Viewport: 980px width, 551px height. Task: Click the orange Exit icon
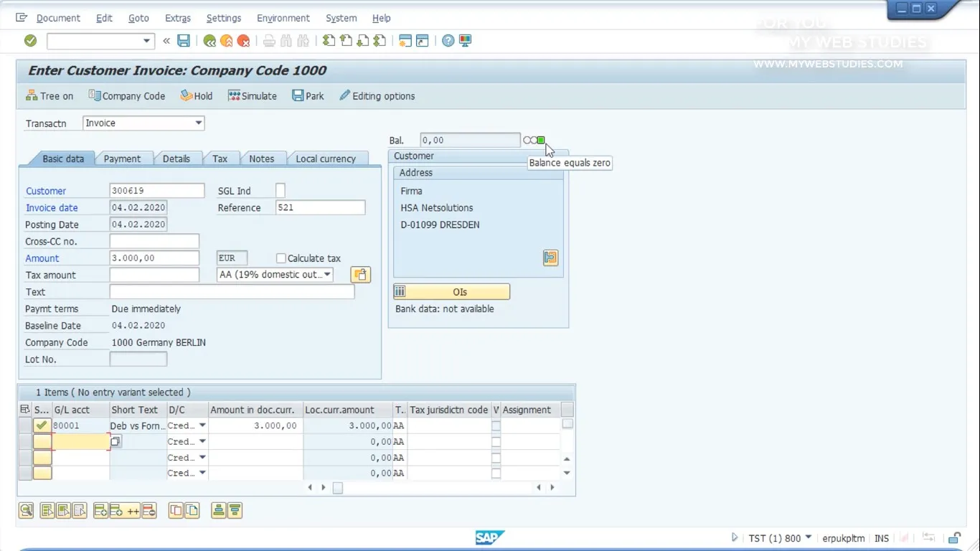point(227,41)
